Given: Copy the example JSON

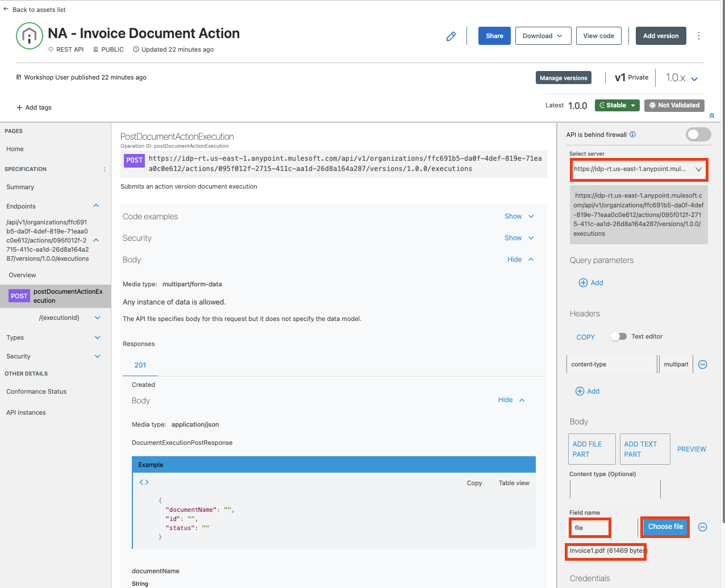Looking at the screenshot, I should 474,483.
